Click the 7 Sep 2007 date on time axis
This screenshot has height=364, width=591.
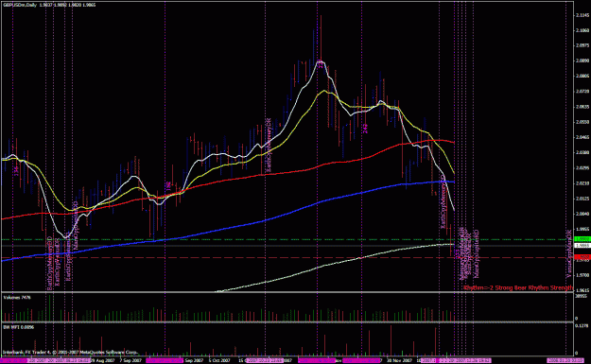pyautogui.click(x=130, y=360)
